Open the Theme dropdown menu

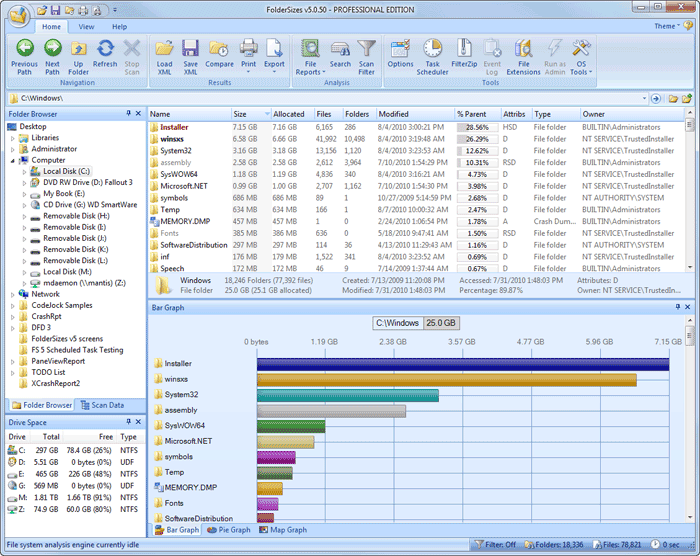[x=666, y=26]
